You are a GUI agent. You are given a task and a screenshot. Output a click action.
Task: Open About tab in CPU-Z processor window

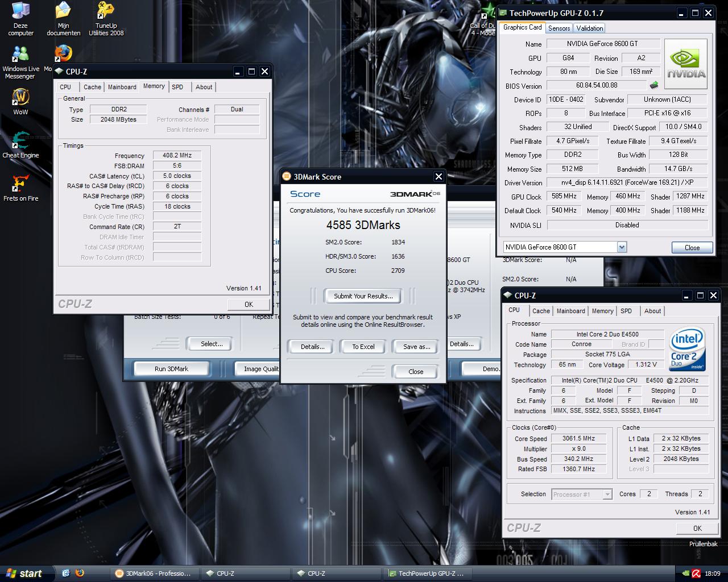[x=652, y=311]
